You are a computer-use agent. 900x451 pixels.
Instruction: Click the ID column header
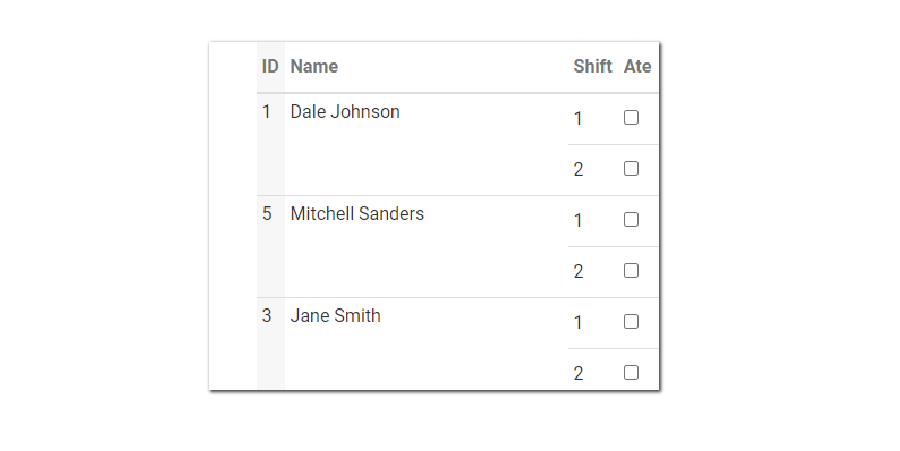(x=270, y=67)
